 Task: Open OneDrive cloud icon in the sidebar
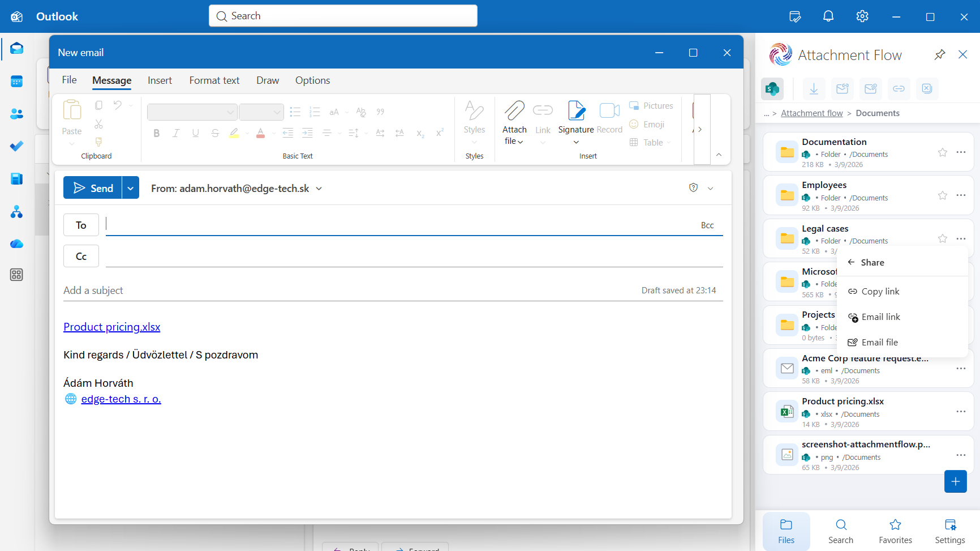pos(16,244)
